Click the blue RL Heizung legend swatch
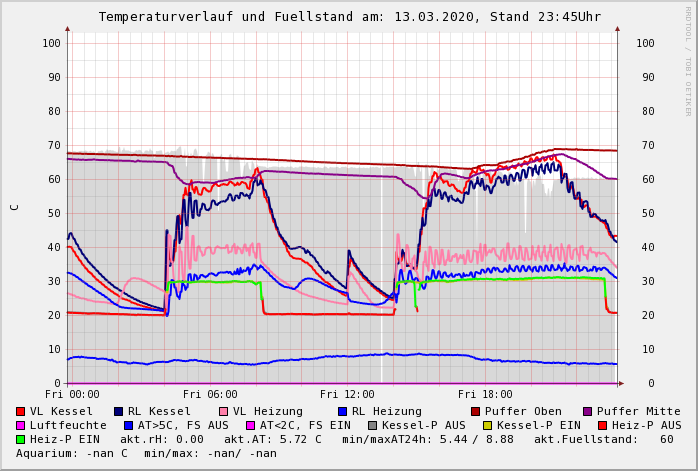Screen dimensions: 698x471 coord(342,412)
